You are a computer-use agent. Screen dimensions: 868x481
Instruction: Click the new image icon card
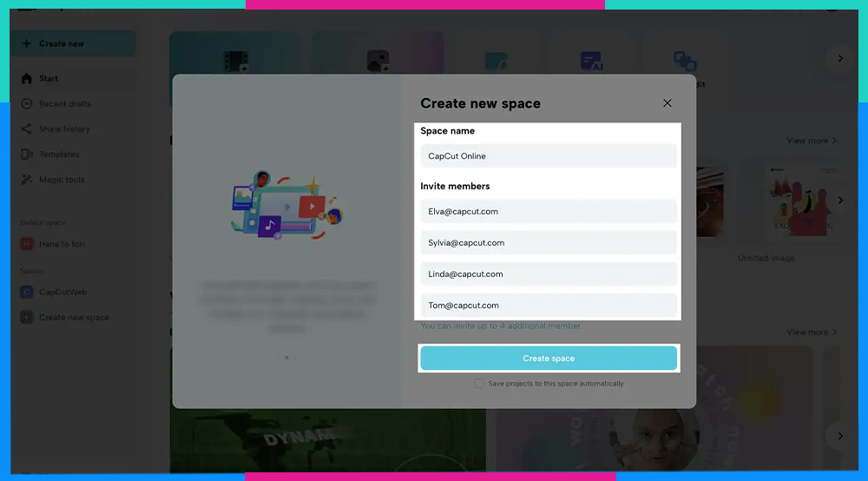(x=378, y=61)
